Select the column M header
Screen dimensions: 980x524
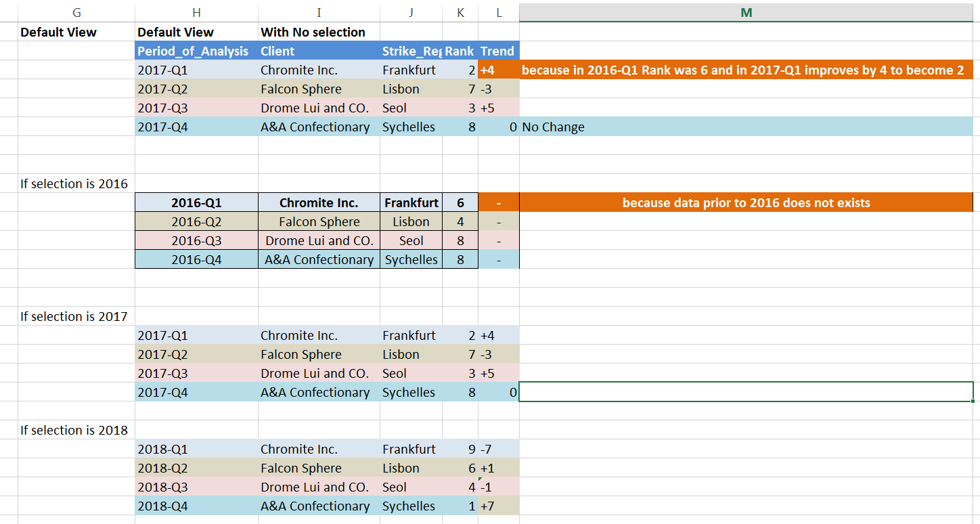pyautogui.click(x=747, y=12)
